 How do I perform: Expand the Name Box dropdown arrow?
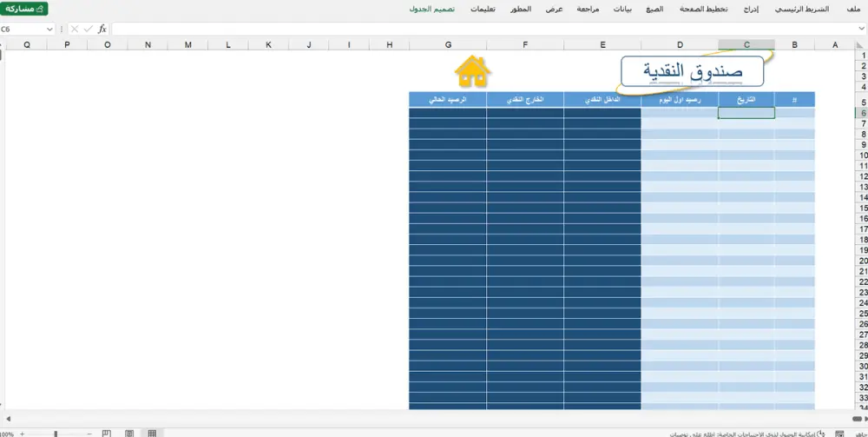click(49, 30)
